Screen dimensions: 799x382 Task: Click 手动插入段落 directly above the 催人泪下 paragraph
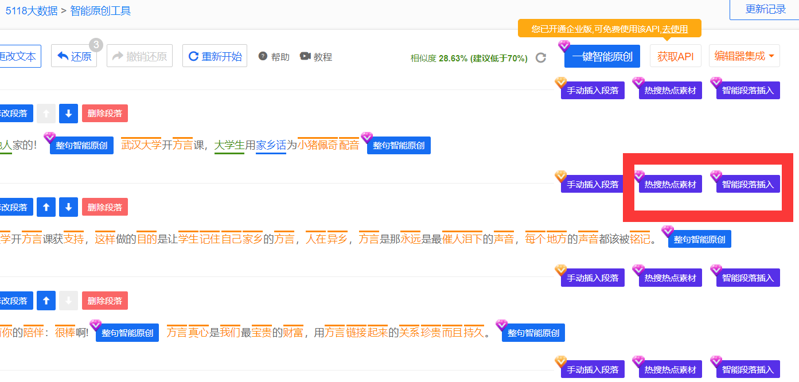point(593,184)
